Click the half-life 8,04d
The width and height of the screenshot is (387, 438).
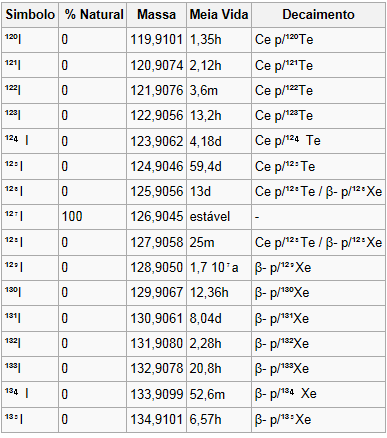pos(206,318)
